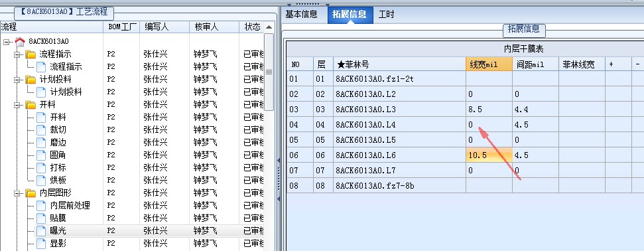The image size is (644, 251).
Task: Click the 状态 column header
Action: click(x=252, y=27)
